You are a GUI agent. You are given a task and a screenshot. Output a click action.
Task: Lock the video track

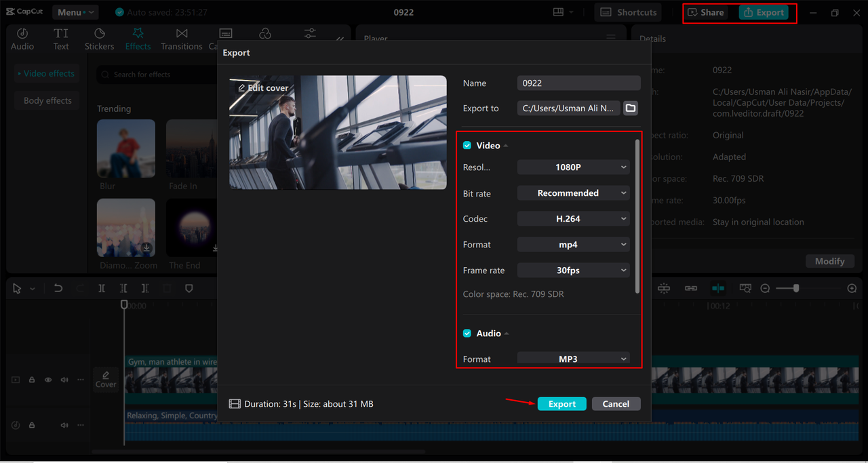click(x=32, y=380)
